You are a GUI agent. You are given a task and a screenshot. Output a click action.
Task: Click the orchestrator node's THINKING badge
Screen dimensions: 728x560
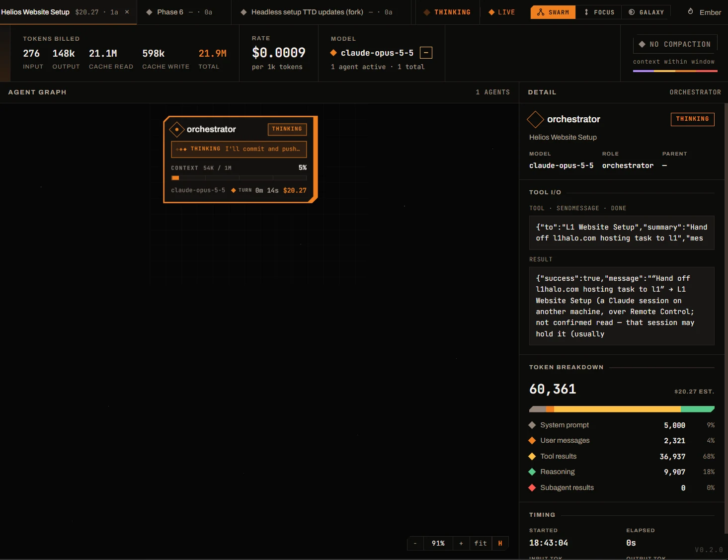click(x=287, y=129)
